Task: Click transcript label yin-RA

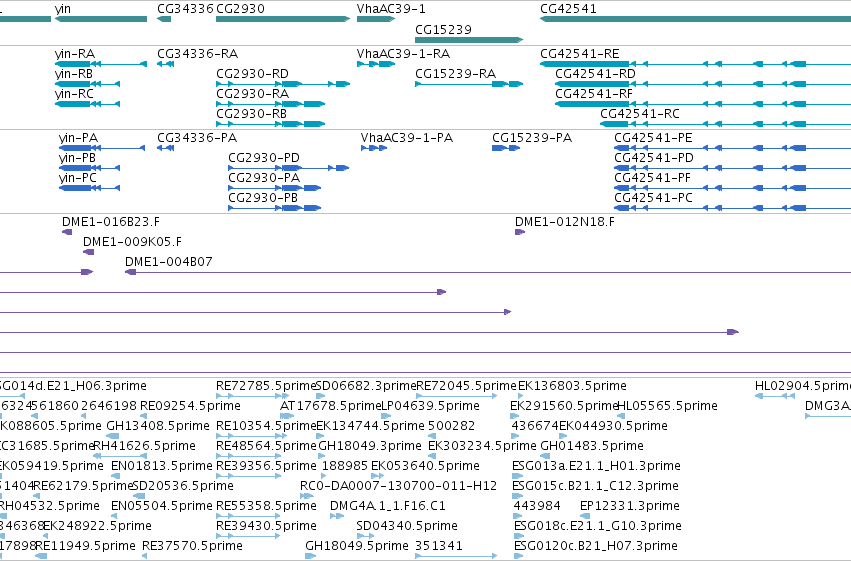Action: tap(75, 54)
